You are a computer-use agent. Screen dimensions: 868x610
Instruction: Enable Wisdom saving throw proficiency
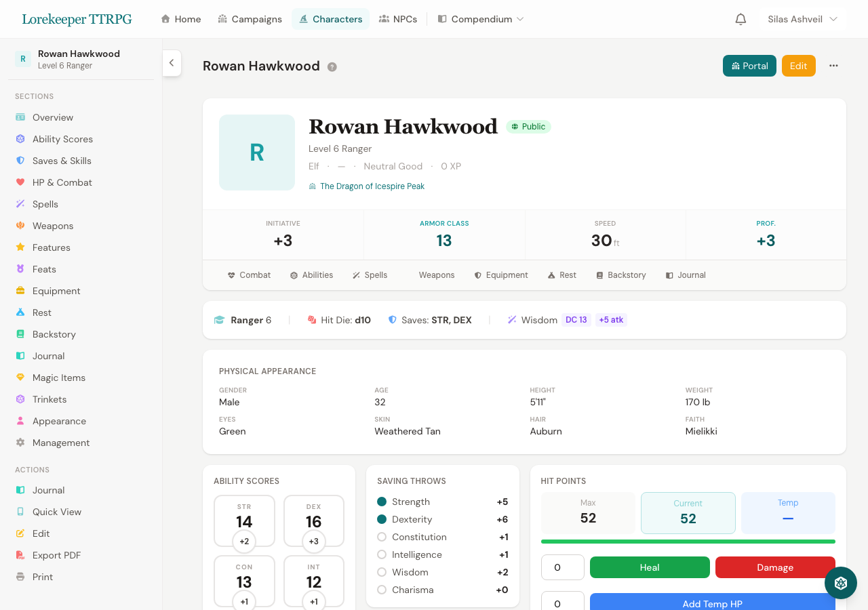pos(381,572)
